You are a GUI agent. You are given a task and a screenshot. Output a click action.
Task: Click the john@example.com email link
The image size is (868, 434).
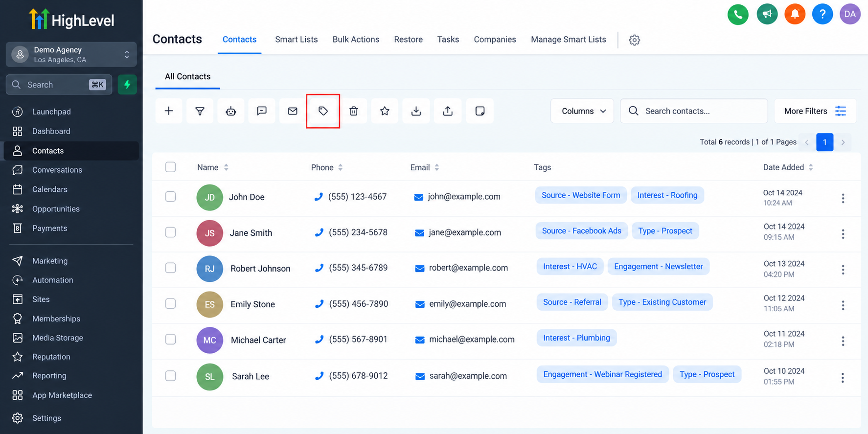click(x=464, y=197)
